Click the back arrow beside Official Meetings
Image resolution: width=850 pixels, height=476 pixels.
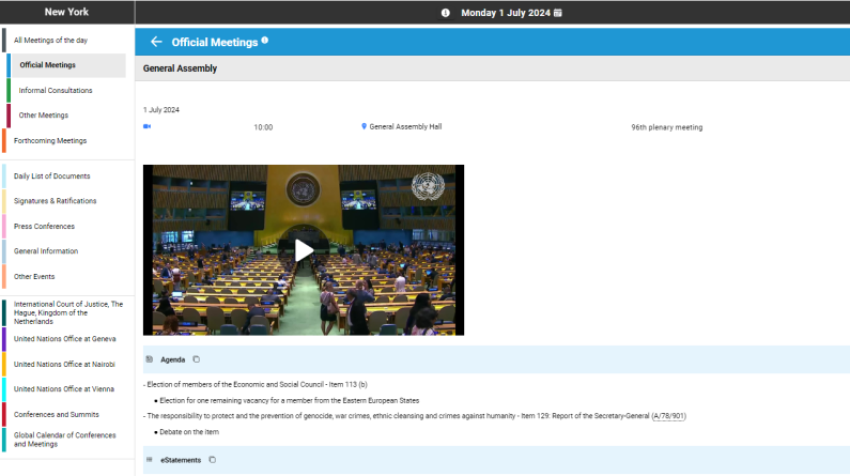156,42
